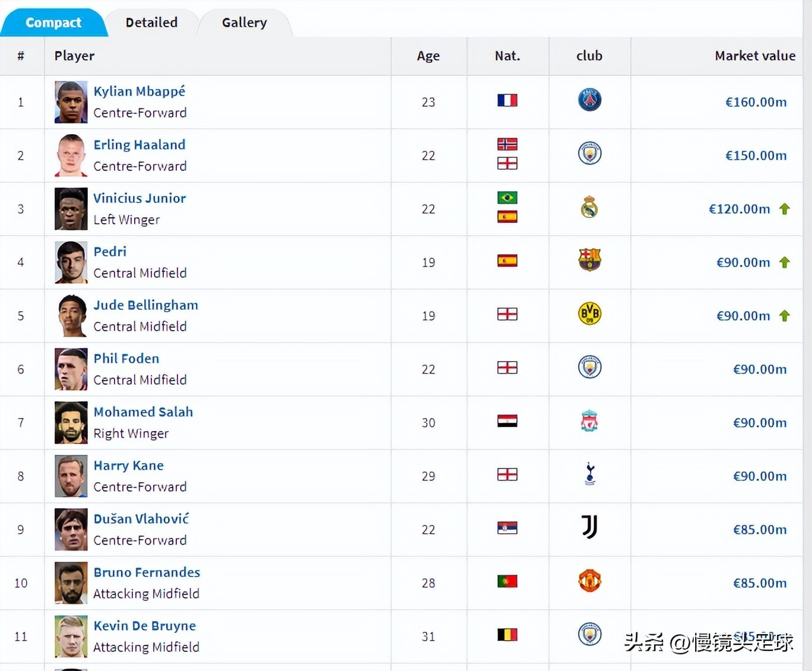
Task: Click the Juventus club logo
Action: 589,527
